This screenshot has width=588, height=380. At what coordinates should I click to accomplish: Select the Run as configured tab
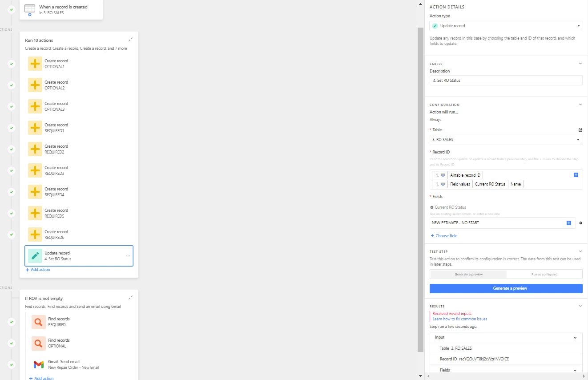pyautogui.click(x=544, y=274)
